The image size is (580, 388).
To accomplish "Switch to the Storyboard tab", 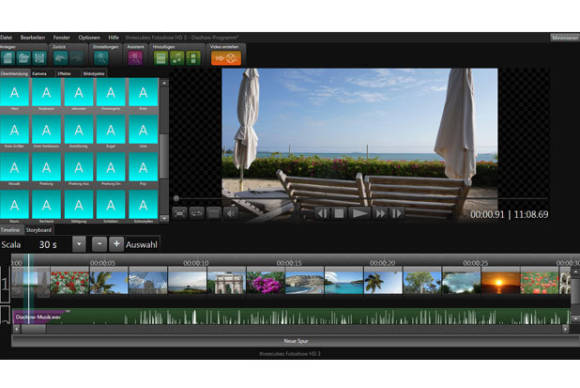I will pyautogui.click(x=38, y=230).
